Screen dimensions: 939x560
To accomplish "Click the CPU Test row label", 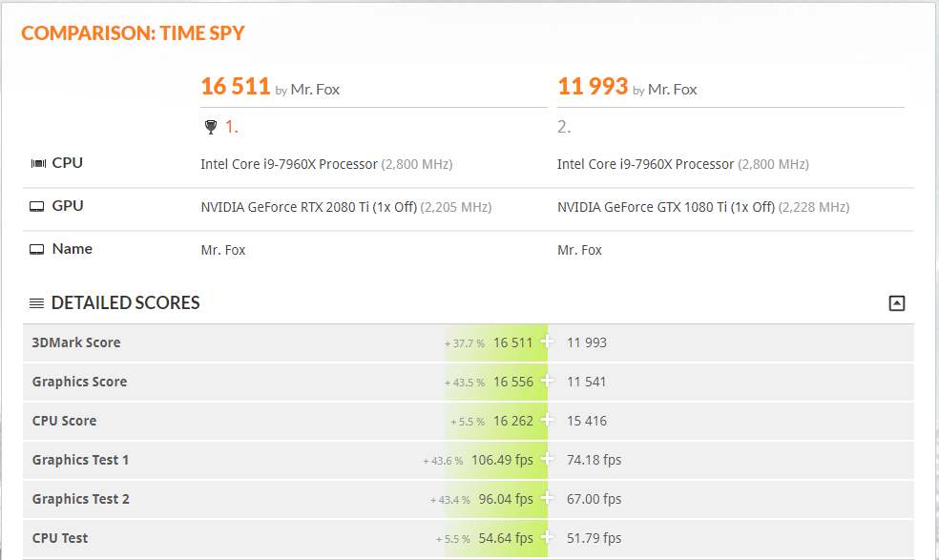I will click(x=60, y=538).
